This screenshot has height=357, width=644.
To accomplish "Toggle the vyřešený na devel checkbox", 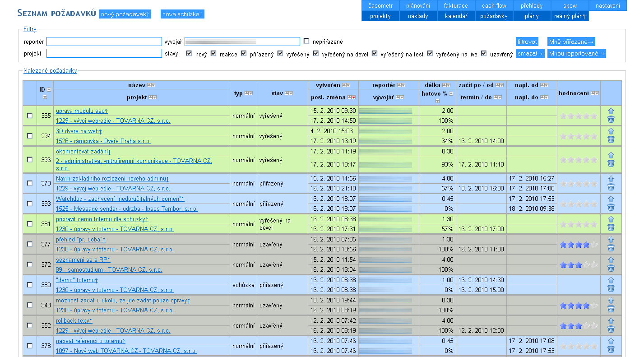I will tap(316, 53).
